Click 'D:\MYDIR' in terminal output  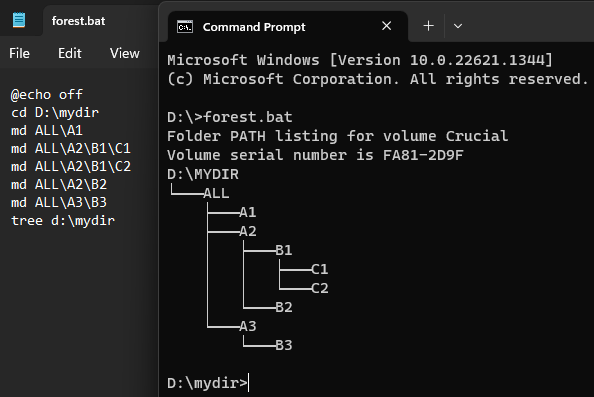click(x=203, y=174)
